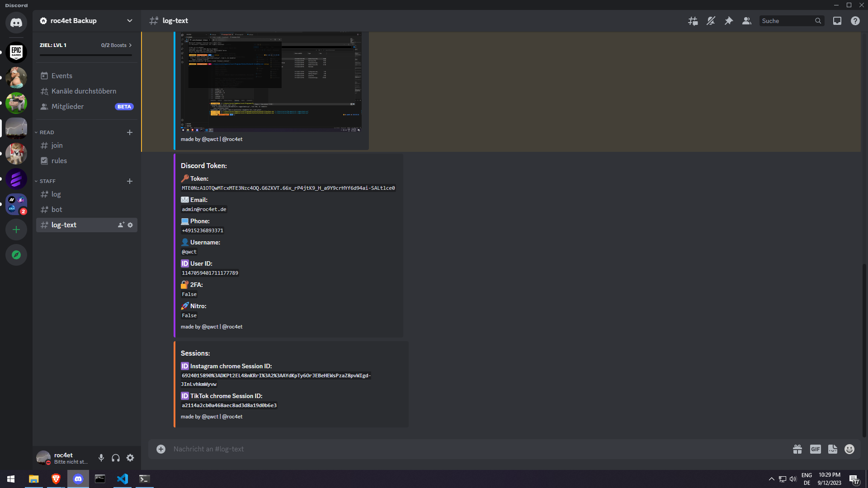Show pinned messages
Image resolution: width=868 pixels, height=488 pixels.
click(x=729, y=21)
